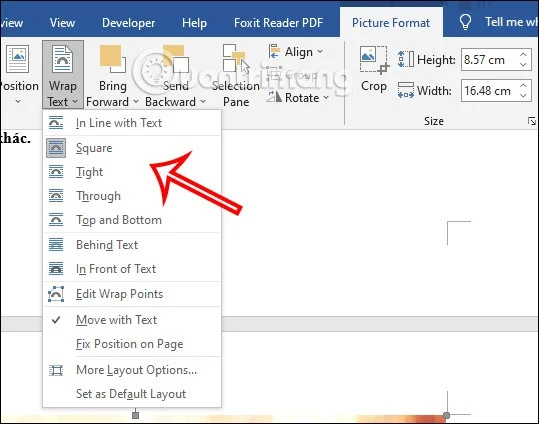Click the Shape Width icon
The image size is (539, 424).
tap(406, 90)
